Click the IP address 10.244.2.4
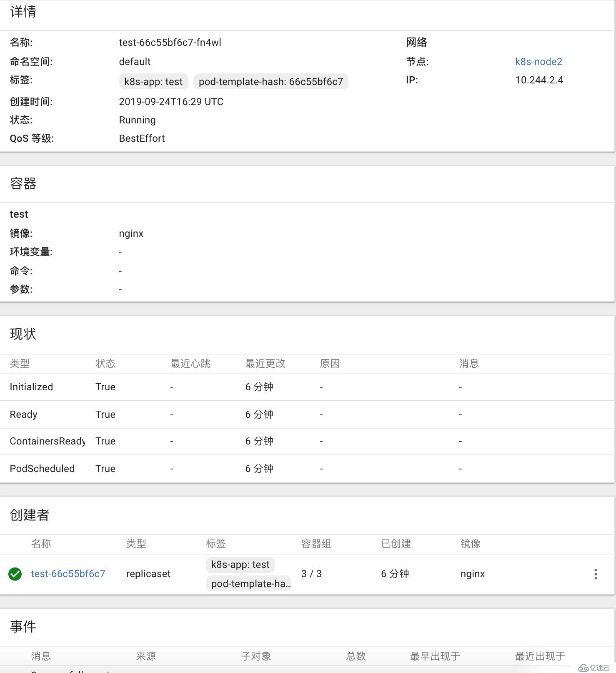Screen dimensions: 616x673 [539, 80]
